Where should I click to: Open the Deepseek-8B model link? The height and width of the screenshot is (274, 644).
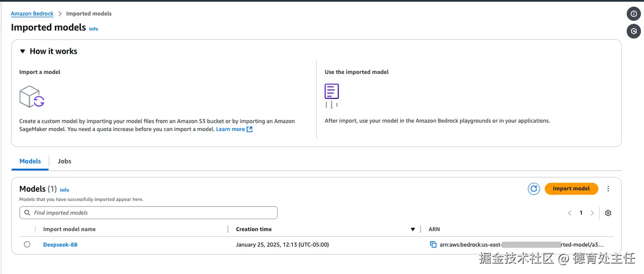coord(60,245)
